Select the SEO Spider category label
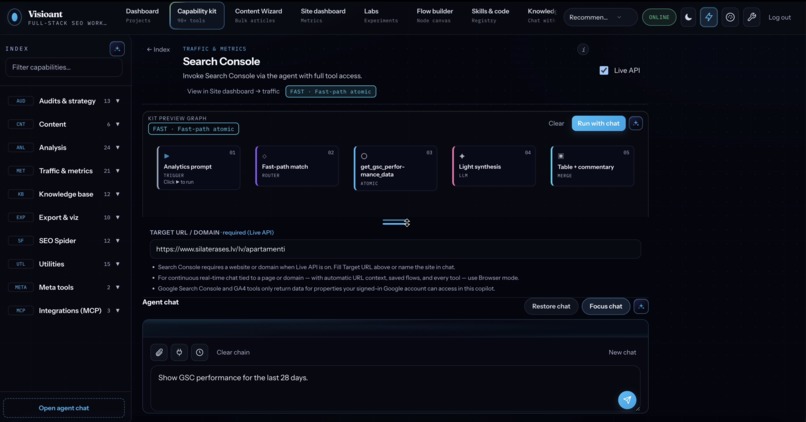This screenshot has height=422, width=806. coord(57,241)
